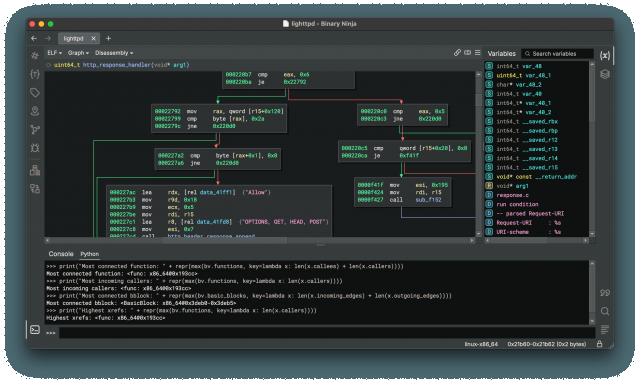
Task: Click the 'Highest xrefs' console output line
Action: (106, 318)
